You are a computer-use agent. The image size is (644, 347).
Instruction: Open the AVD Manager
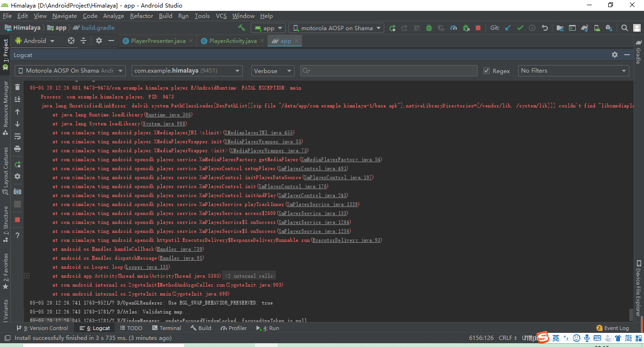coord(597,27)
